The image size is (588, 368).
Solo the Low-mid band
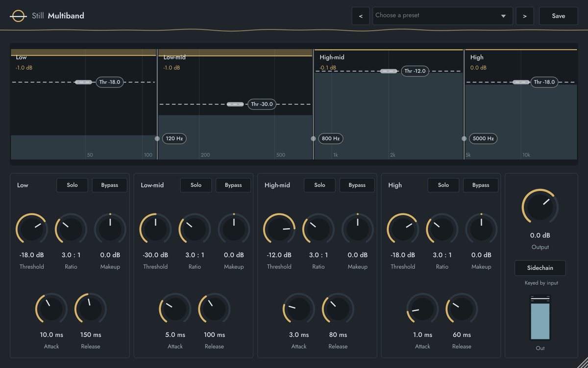(196, 185)
